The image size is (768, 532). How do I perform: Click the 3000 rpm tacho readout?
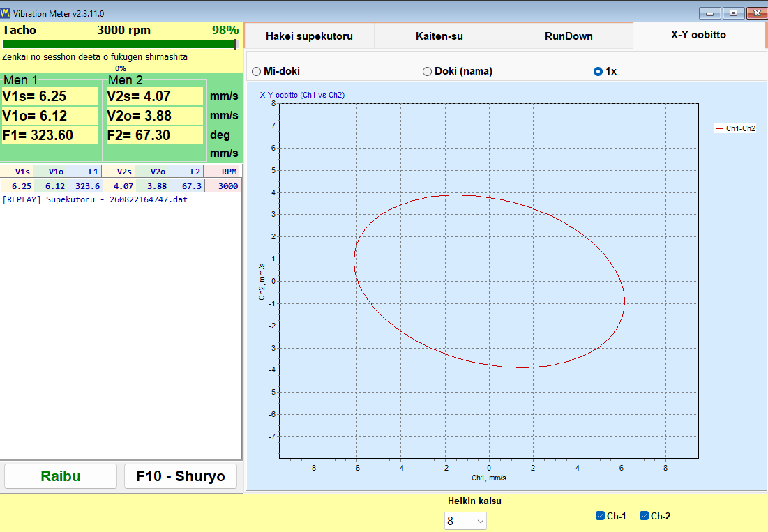click(123, 30)
